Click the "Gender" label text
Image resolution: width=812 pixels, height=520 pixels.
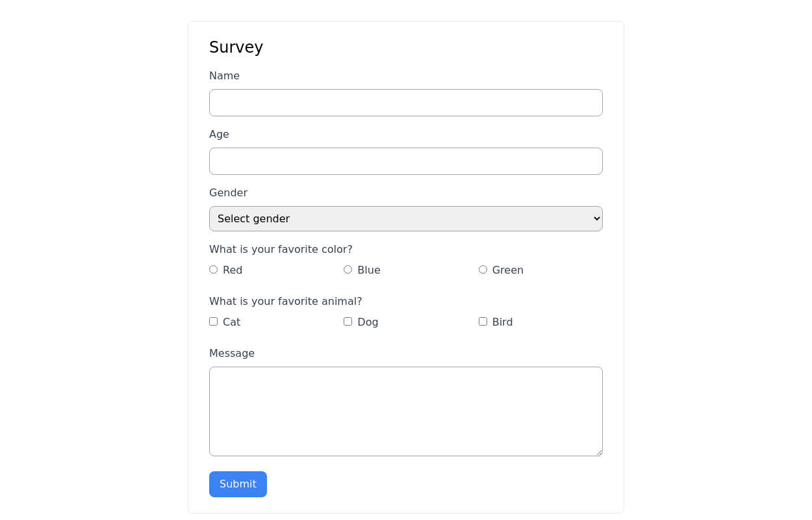click(x=228, y=193)
